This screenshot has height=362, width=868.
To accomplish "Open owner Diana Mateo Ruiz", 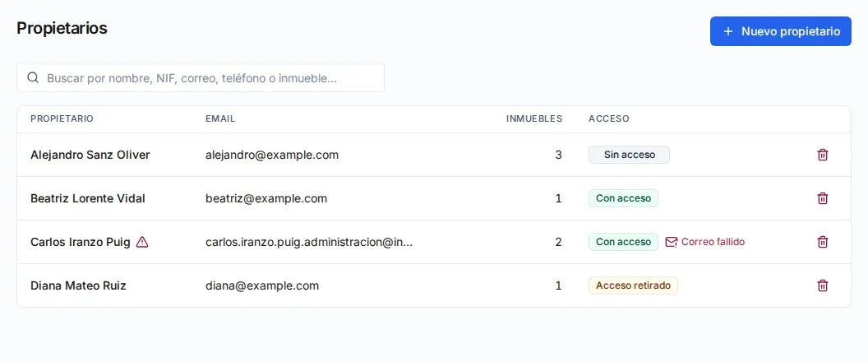I will (x=78, y=285).
